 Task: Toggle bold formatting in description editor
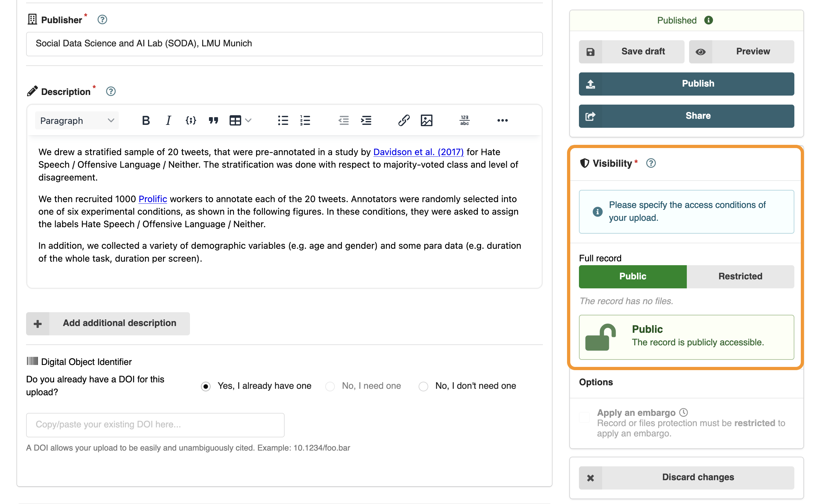146,120
